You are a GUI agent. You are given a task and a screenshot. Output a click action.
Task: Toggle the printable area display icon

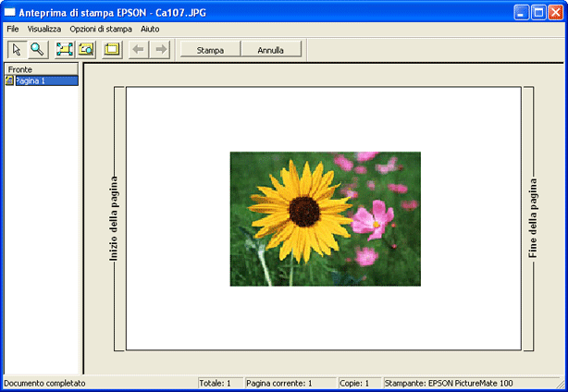point(112,49)
